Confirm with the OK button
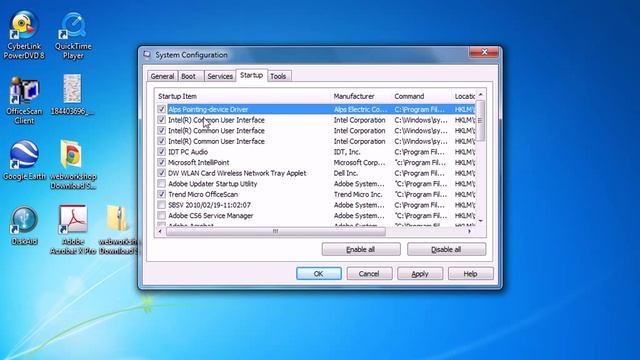The image size is (640, 360). click(x=319, y=274)
